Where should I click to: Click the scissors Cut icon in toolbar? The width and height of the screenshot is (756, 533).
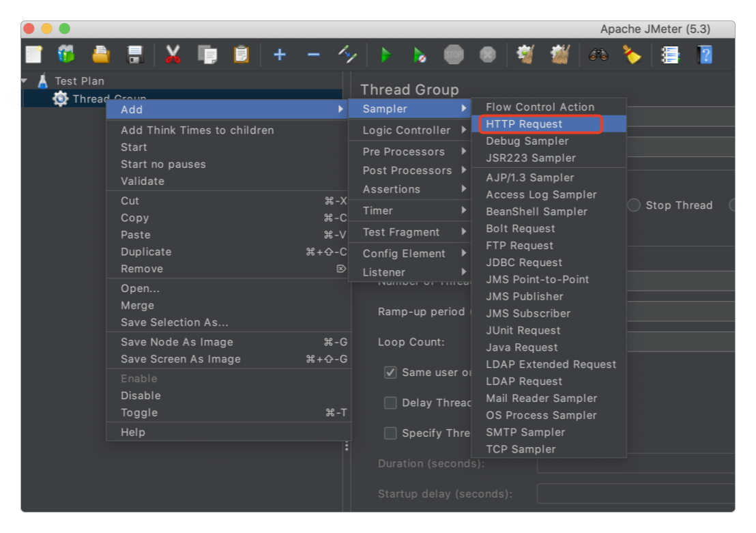coord(173,55)
